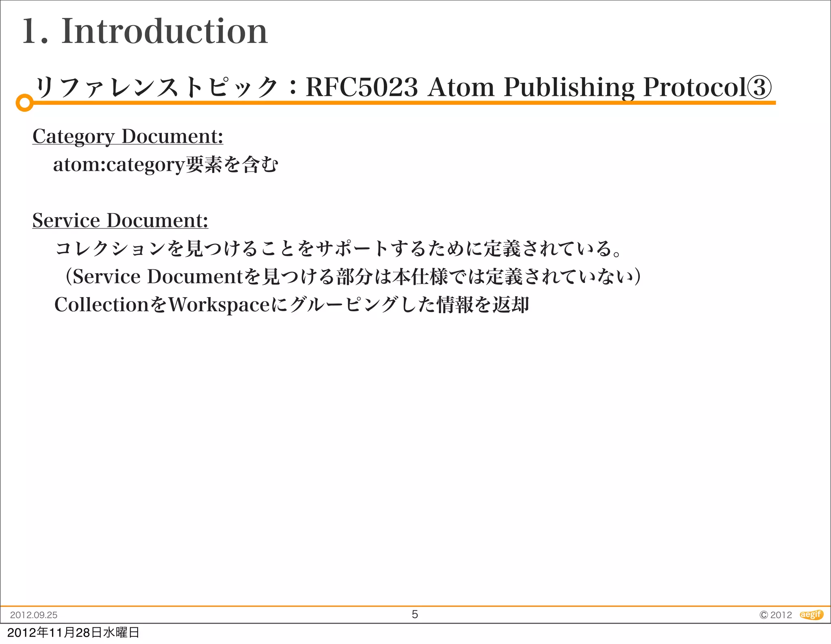Screen dimensions: 831x644
Task: Click the '© 2012' copyright text
Action: pyautogui.click(x=775, y=615)
